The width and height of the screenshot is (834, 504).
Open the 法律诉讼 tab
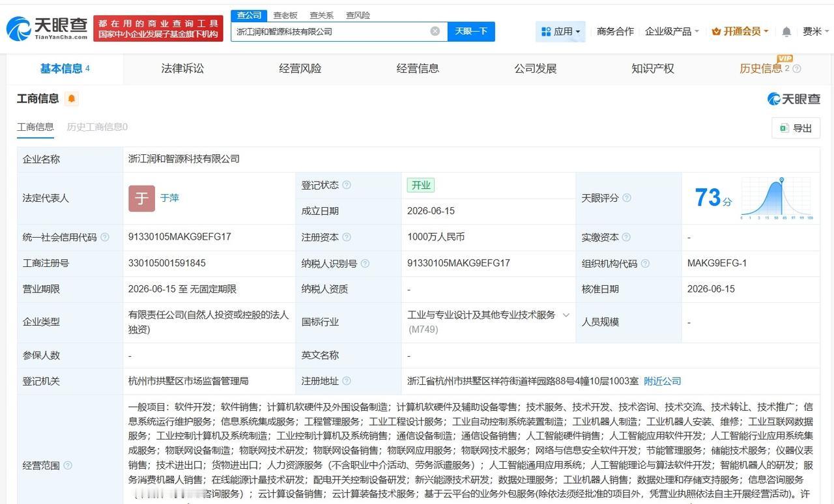pos(182,68)
